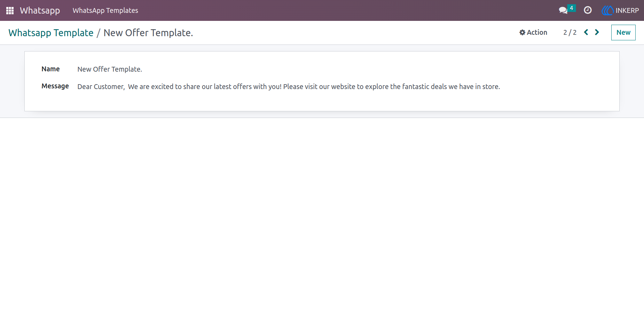Go to next record arrow
This screenshot has height=336, width=644.
point(597,32)
